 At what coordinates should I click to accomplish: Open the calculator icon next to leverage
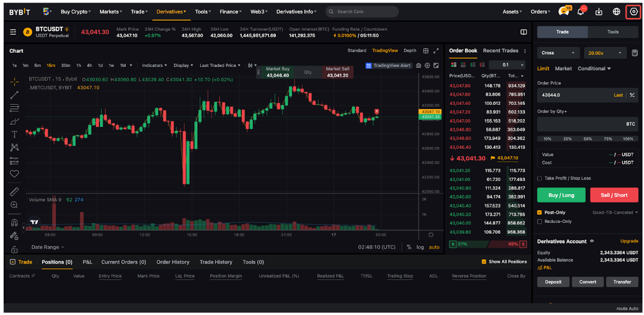tap(635, 53)
